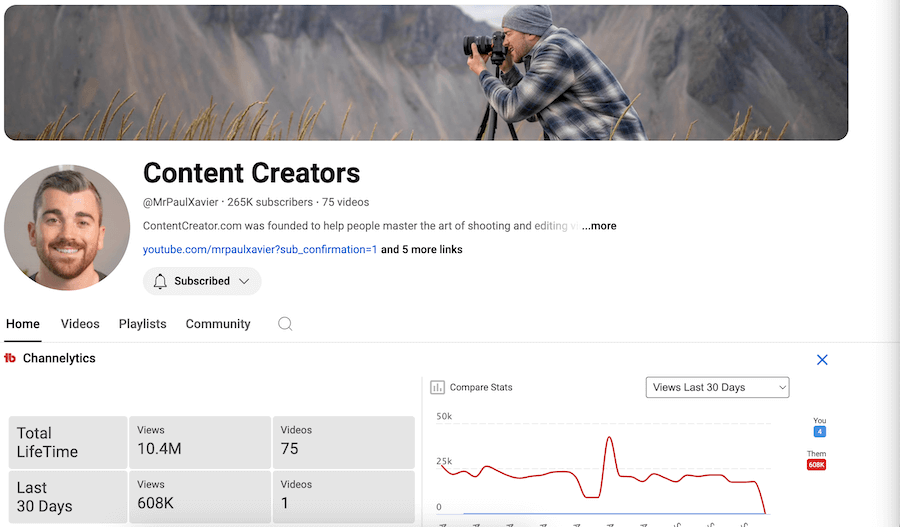The height and width of the screenshot is (527, 900).
Task: Expand the Subscribed dropdown chevron
Action: (244, 281)
